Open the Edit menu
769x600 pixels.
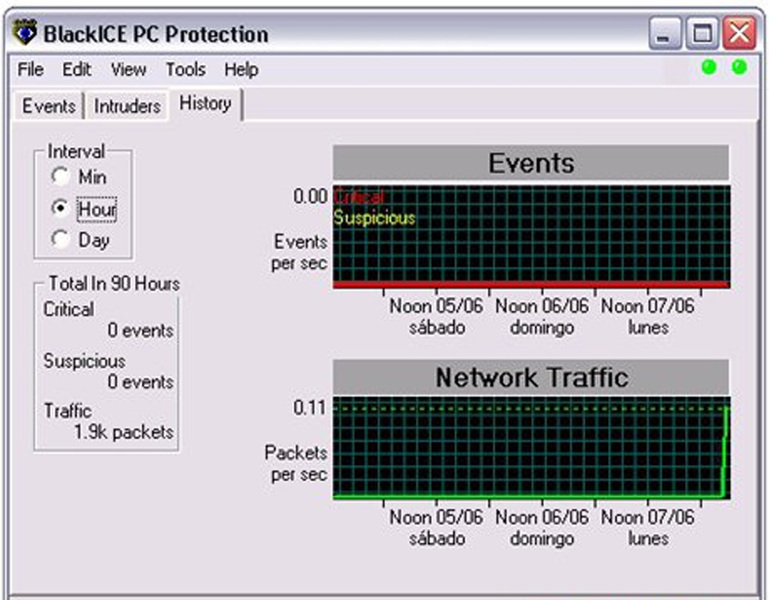[77, 69]
